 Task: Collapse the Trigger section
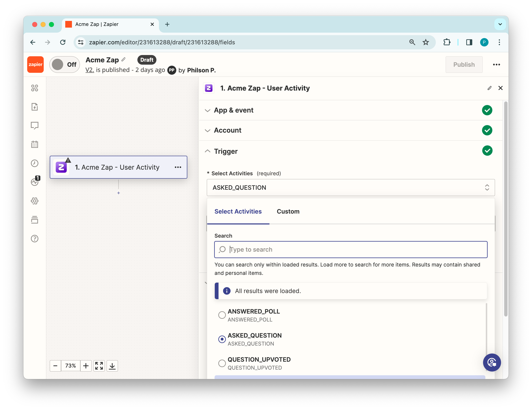[226, 151]
